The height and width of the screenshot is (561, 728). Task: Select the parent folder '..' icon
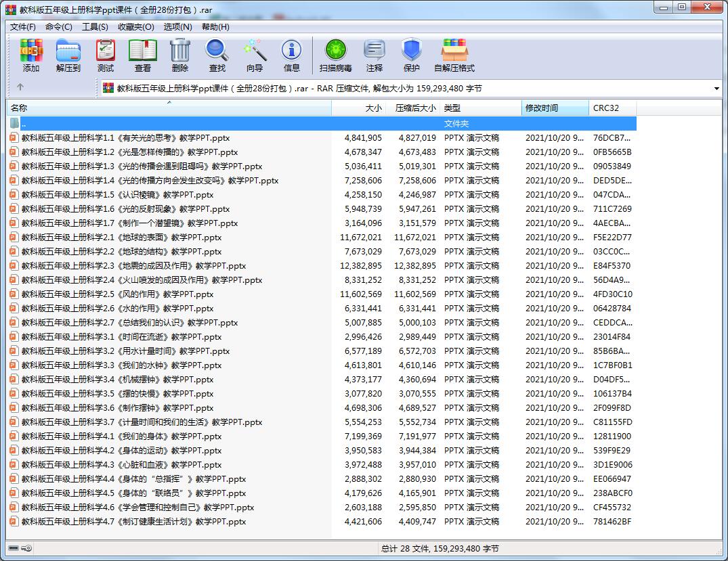coord(14,123)
